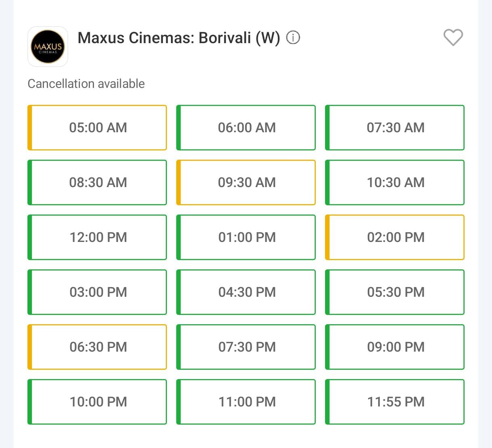Choose the 06:00 AM show
The height and width of the screenshot is (448, 492).
(246, 128)
